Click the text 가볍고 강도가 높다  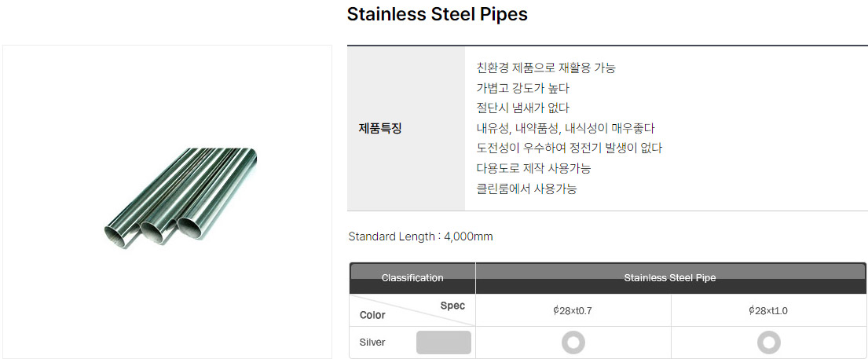522,88
